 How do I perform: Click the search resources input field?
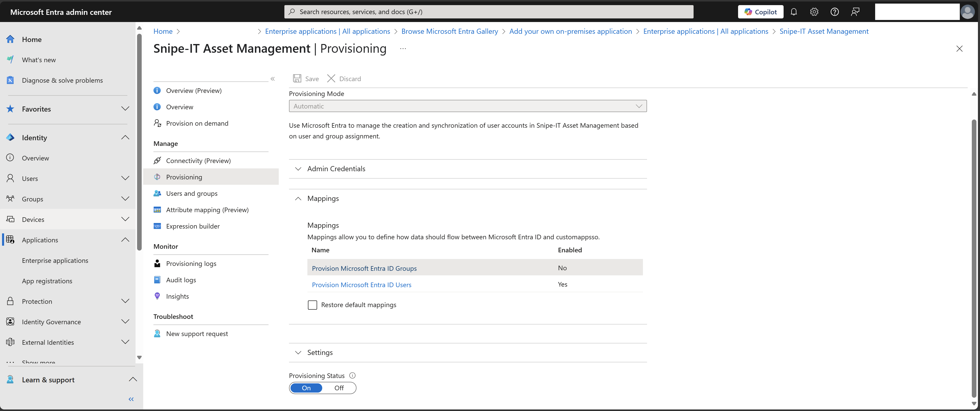pyautogui.click(x=488, y=12)
